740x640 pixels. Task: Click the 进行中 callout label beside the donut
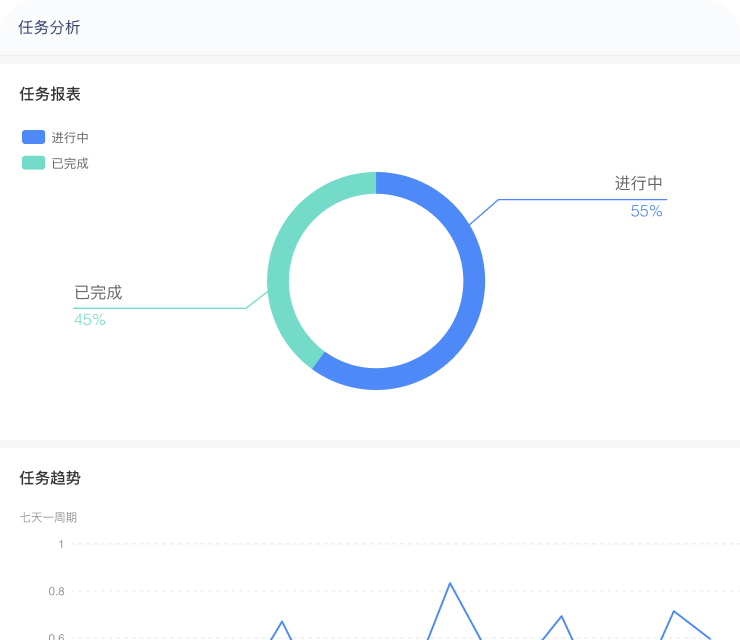tap(639, 183)
